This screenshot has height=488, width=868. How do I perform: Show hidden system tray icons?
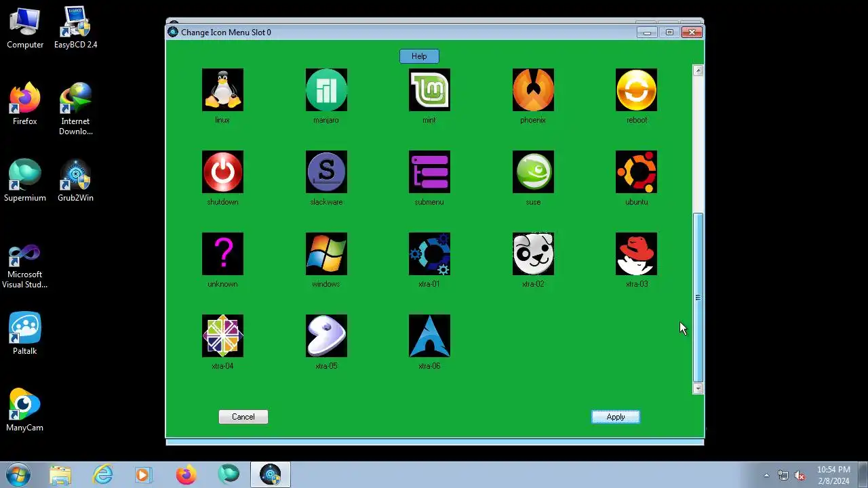click(x=766, y=476)
